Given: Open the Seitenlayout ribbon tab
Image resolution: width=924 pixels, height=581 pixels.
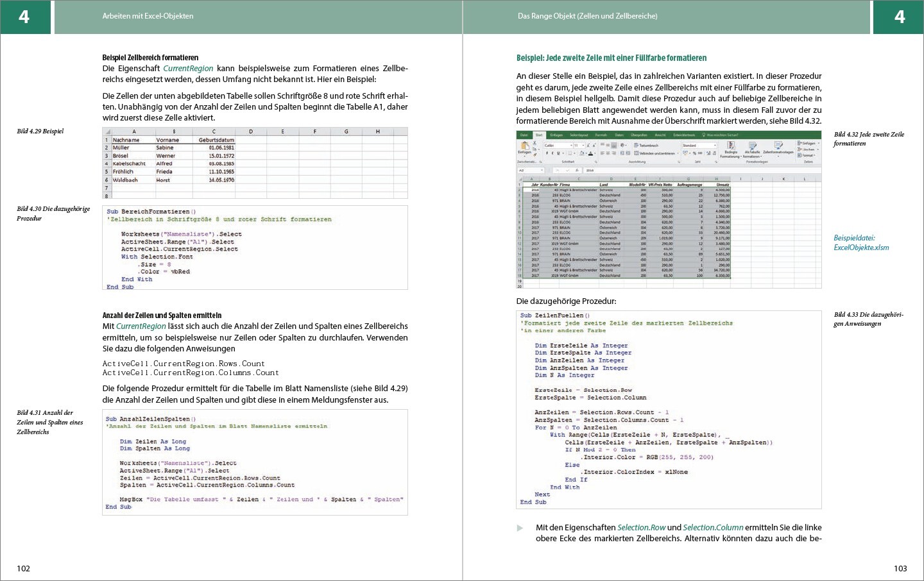Looking at the screenshot, I should point(578,135).
